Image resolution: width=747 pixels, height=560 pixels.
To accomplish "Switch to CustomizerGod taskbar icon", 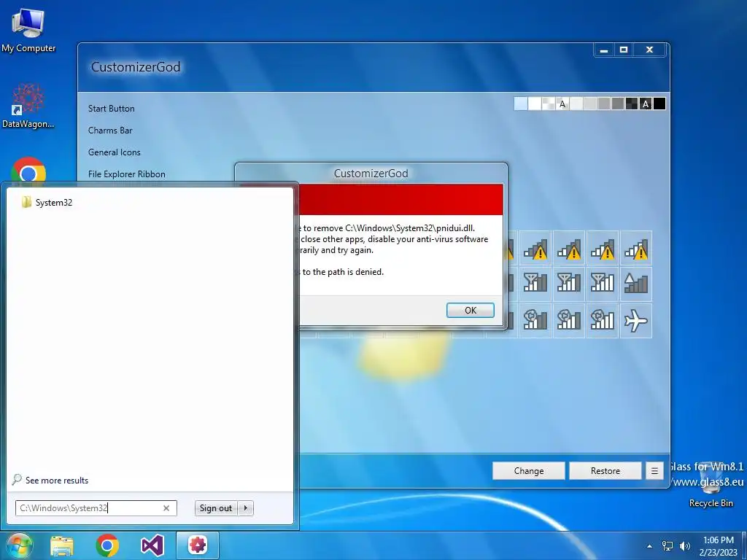I will click(x=197, y=545).
